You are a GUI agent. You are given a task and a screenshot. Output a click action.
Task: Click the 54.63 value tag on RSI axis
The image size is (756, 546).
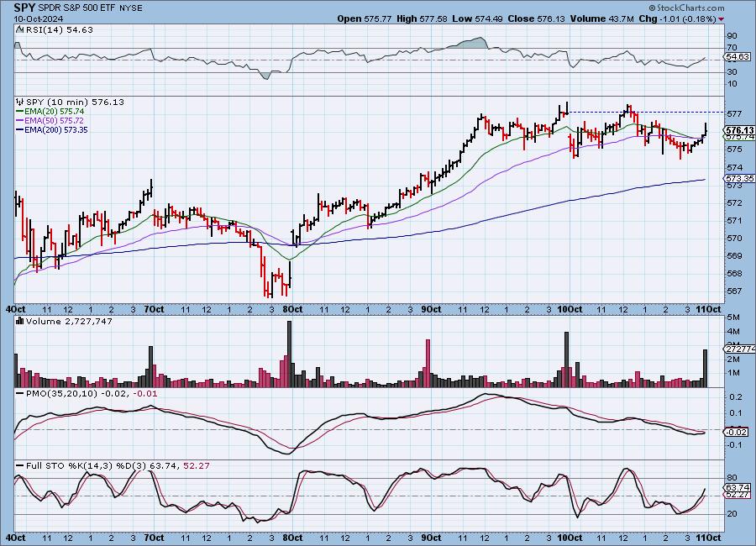738,57
